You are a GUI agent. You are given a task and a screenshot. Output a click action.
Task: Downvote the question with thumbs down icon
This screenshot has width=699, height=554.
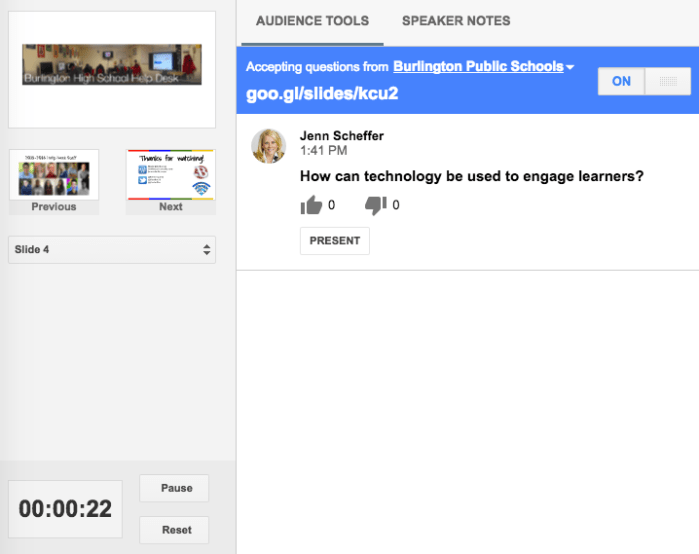(375, 205)
